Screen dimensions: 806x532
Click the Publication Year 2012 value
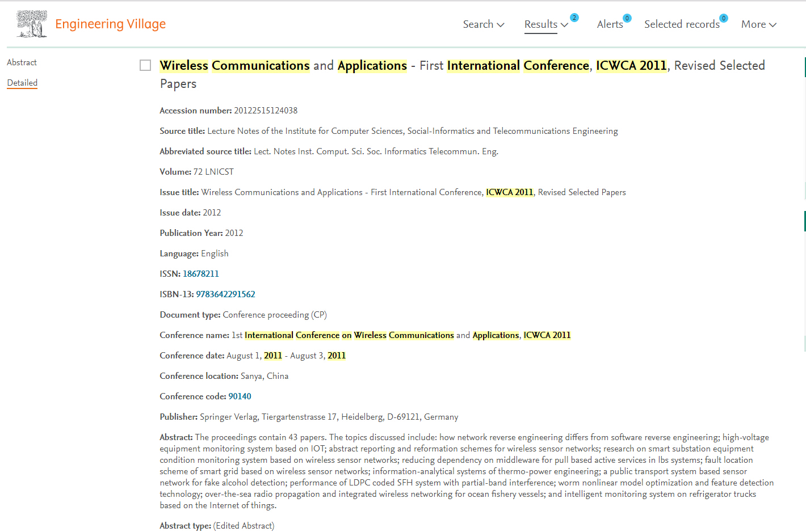tap(234, 233)
